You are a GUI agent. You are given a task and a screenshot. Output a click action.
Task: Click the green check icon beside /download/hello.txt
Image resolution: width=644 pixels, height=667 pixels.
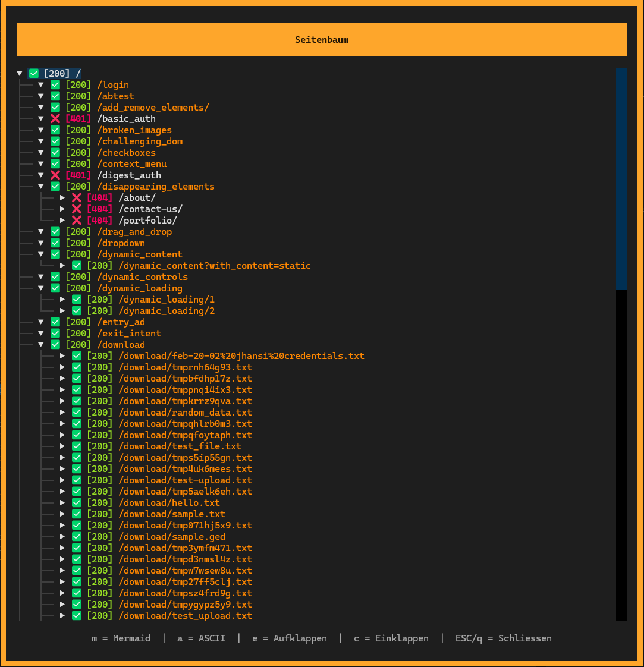(76, 502)
